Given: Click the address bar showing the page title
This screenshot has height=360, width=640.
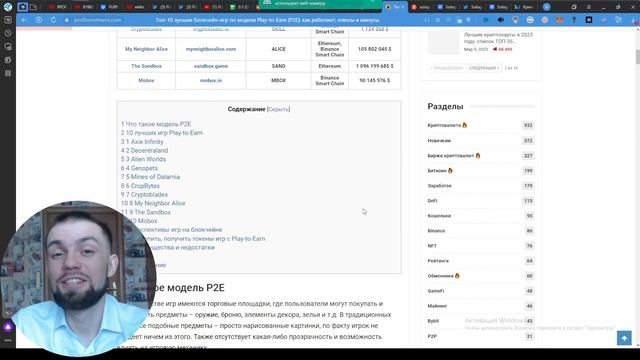Looking at the screenshot, I should click(267, 20).
